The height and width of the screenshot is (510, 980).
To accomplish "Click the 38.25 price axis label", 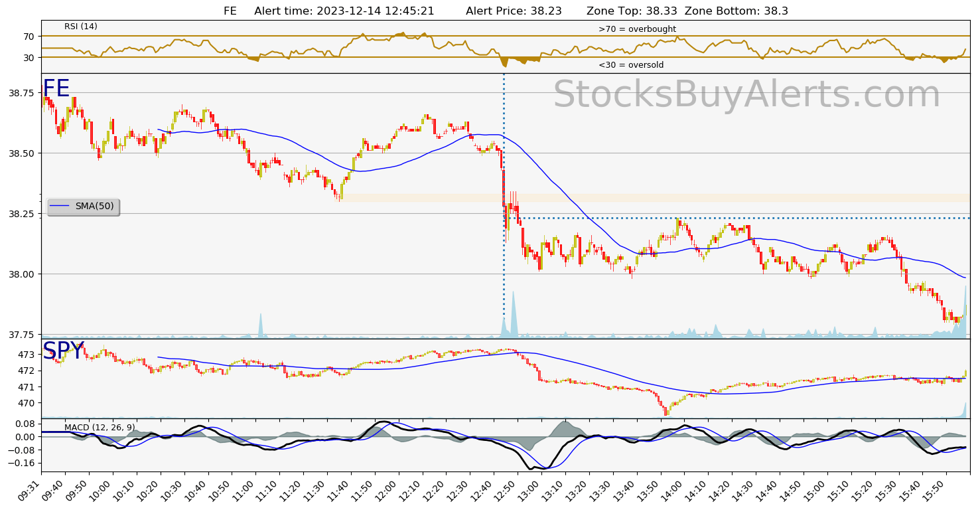I will pos(23,214).
